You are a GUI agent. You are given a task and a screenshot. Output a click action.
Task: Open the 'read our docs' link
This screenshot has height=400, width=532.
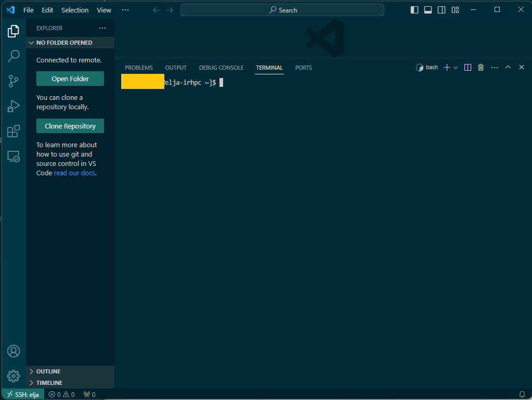(74, 173)
